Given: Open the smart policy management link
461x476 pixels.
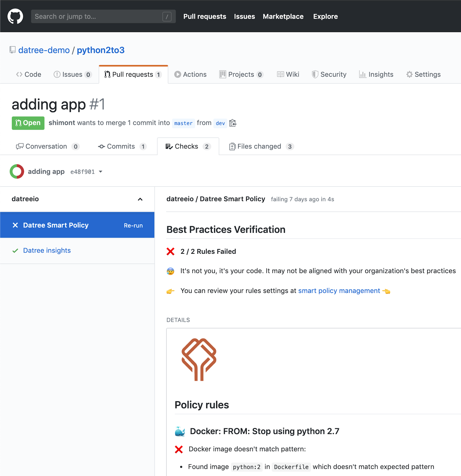Looking at the screenshot, I should [x=339, y=291].
